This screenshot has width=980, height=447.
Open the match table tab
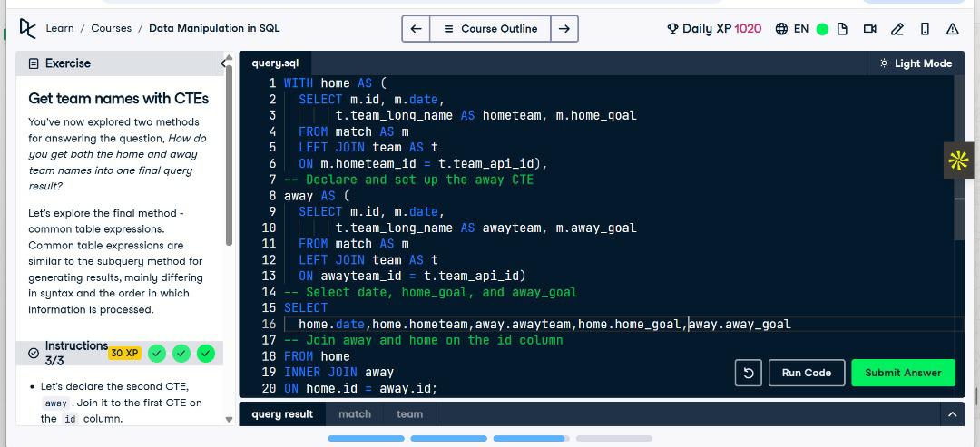pyautogui.click(x=355, y=414)
